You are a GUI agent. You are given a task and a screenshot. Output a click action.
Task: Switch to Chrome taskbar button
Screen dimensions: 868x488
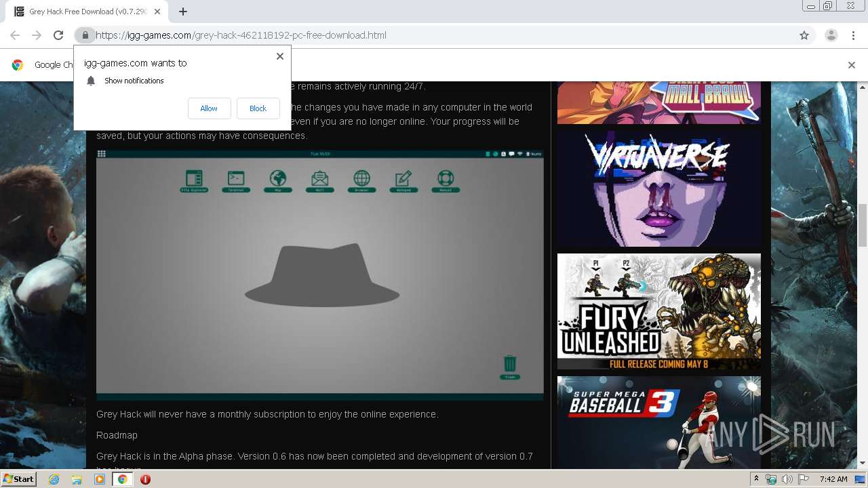123,479
